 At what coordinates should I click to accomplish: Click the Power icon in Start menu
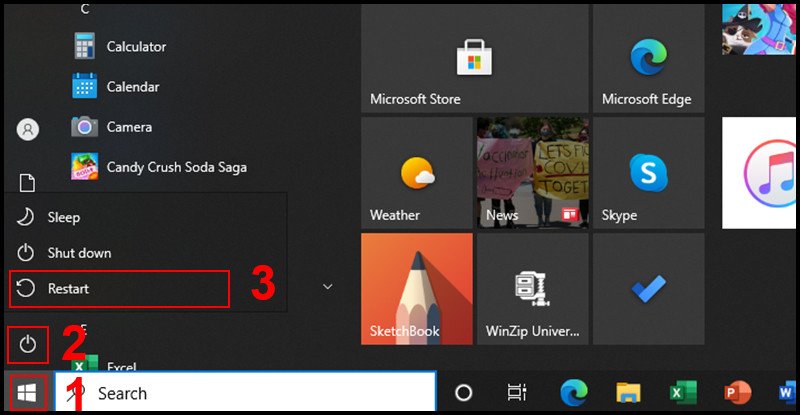[28, 345]
